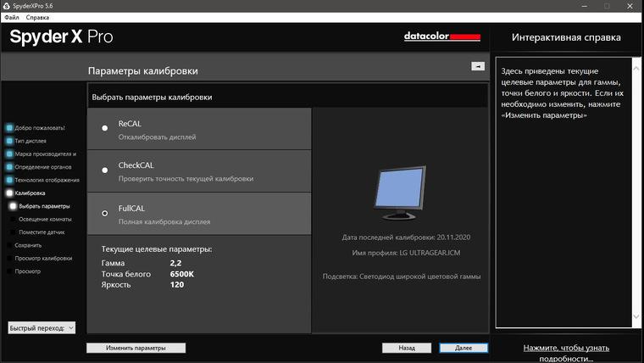Go to the Тип дисплея step
The height and width of the screenshot is (363, 644).
coord(31,141)
